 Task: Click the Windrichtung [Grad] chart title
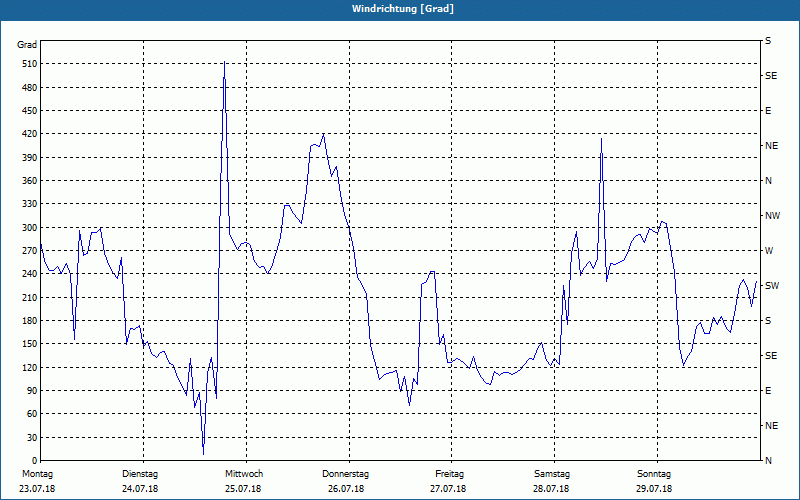(403, 9)
